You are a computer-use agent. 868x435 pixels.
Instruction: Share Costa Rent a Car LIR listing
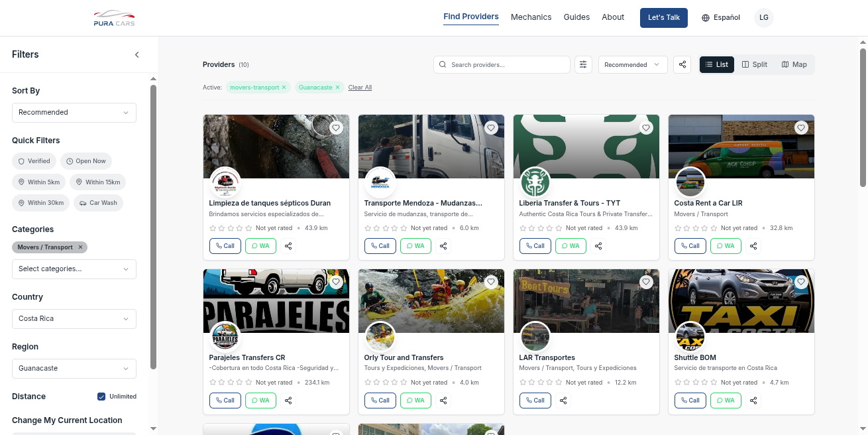click(753, 246)
